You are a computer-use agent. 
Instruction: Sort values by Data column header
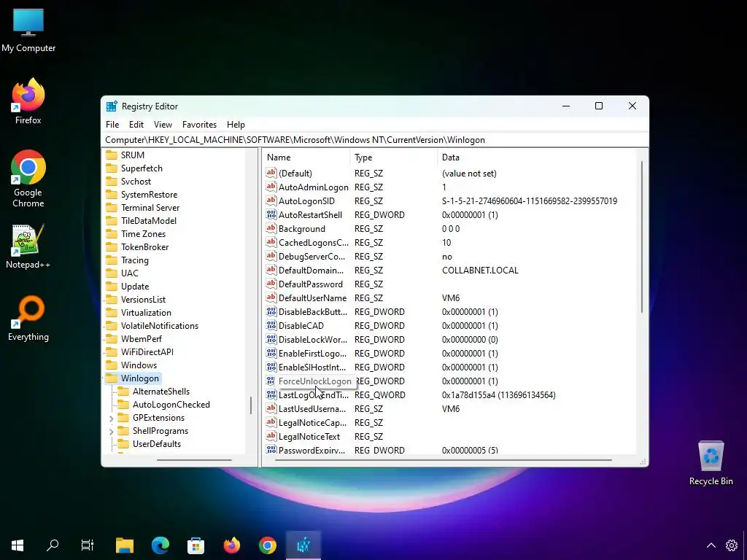tap(536, 157)
